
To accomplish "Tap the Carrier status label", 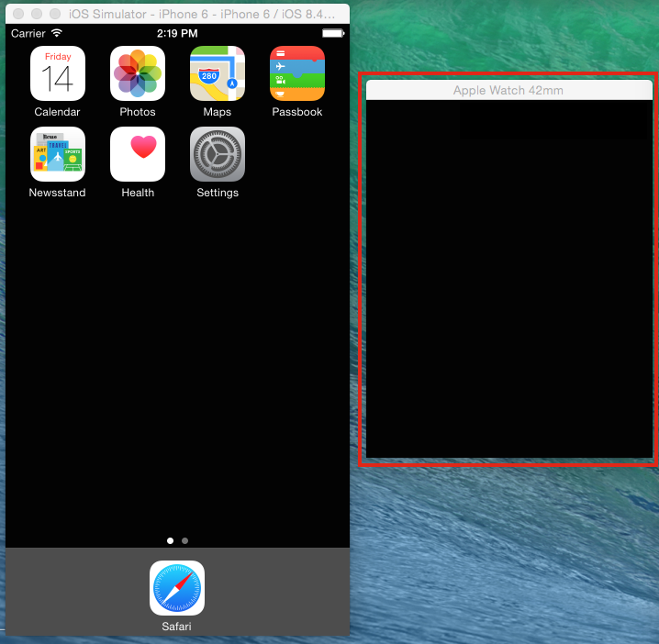I will click(28, 33).
